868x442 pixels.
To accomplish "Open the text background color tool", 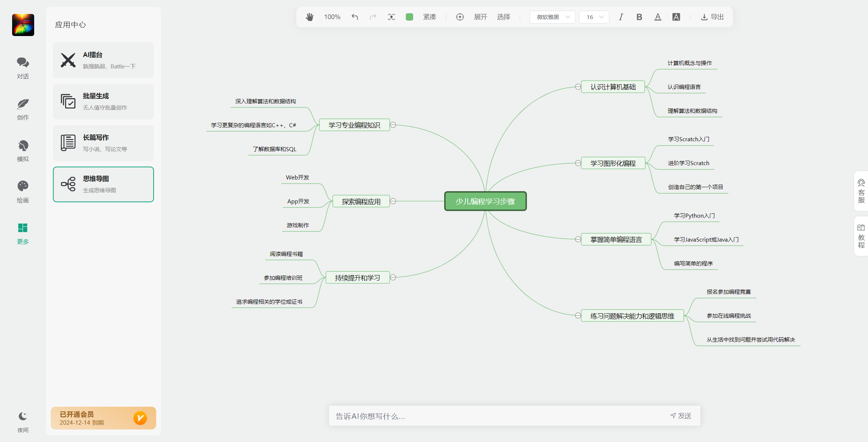I will [x=676, y=17].
